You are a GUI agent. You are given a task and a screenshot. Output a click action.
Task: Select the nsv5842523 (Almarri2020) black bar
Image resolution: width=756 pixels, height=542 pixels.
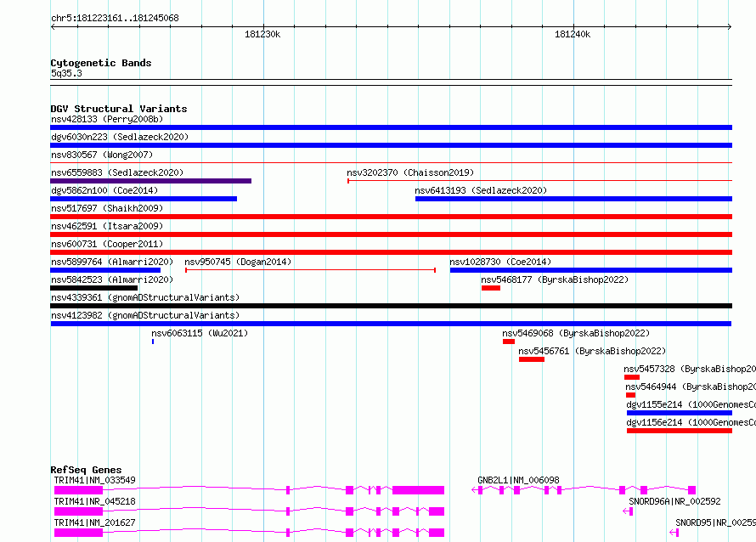pos(93,288)
